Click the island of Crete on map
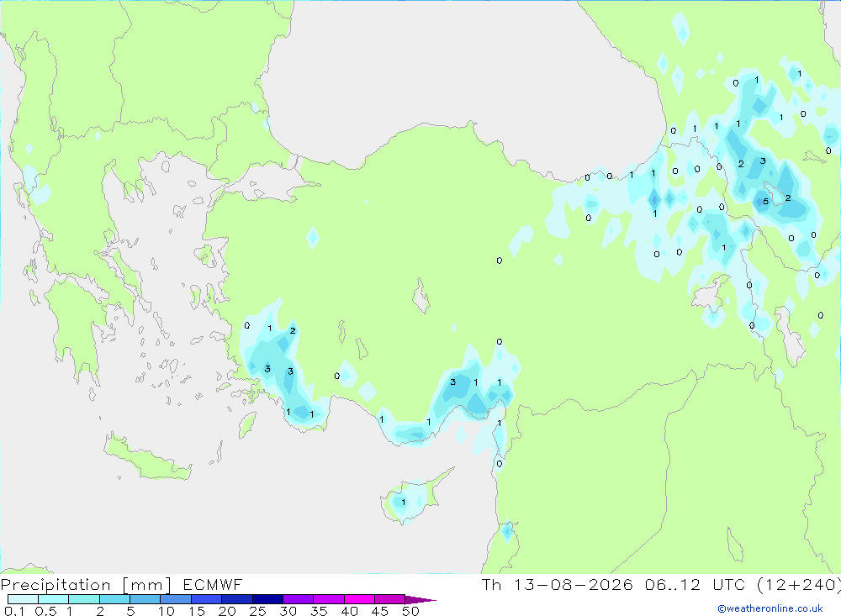 (147, 456)
